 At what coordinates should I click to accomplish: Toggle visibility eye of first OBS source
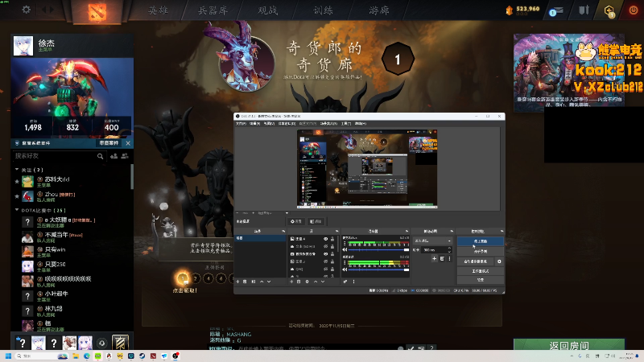pos(325,239)
